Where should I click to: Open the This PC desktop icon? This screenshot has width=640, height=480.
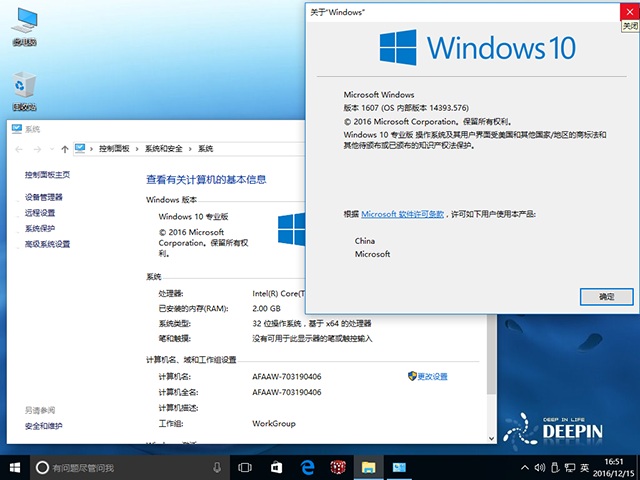click(x=24, y=25)
